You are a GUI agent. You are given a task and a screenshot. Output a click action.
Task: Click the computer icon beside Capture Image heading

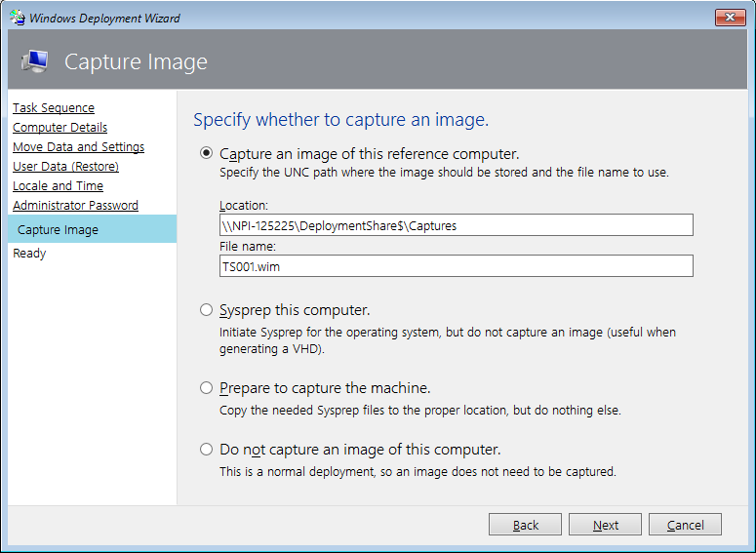(x=35, y=61)
